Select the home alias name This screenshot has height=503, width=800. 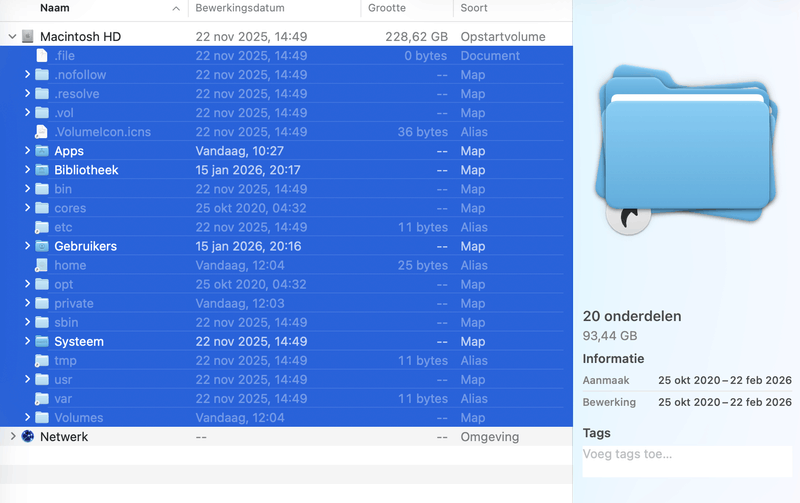[70, 265]
